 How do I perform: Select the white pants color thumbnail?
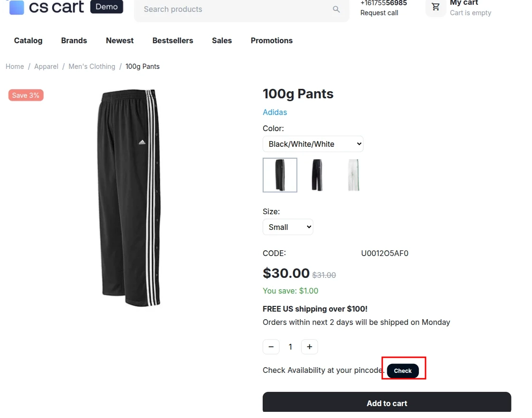point(353,175)
